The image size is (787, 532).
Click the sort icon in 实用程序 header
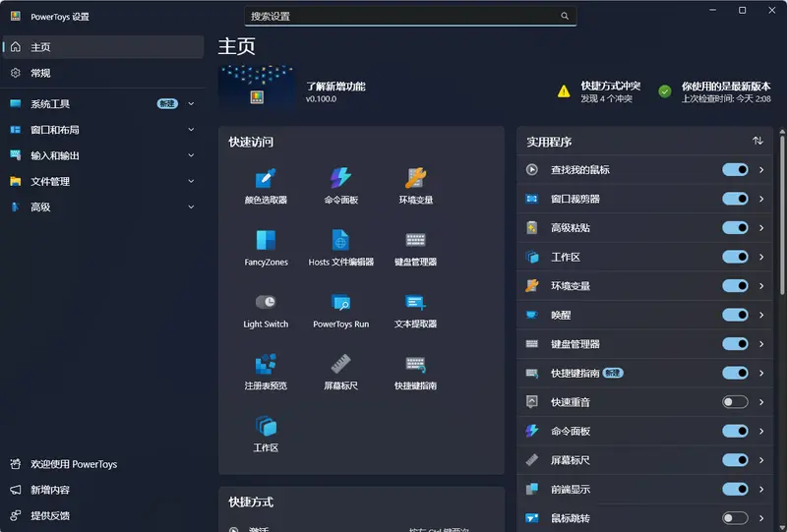point(757,141)
